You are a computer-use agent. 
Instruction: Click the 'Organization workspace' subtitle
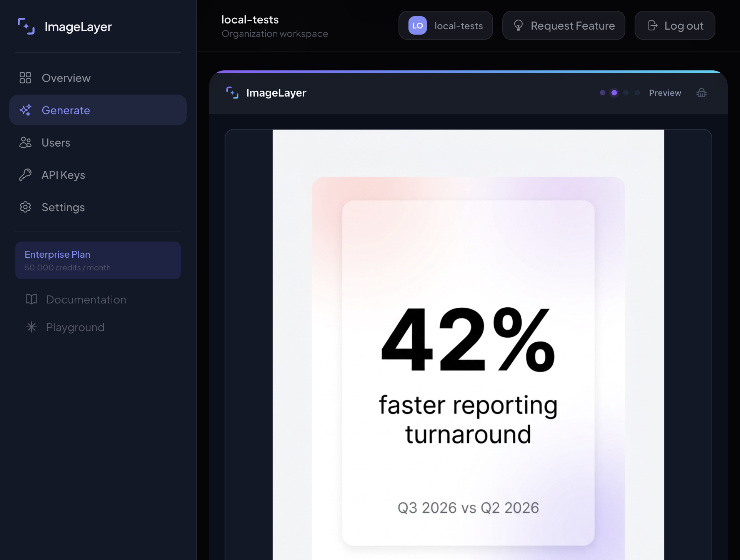tap(275, 34)
